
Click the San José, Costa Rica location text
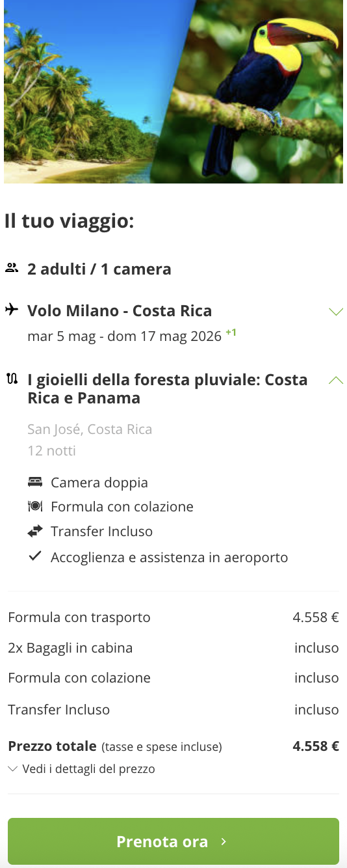tap(90, 429)
